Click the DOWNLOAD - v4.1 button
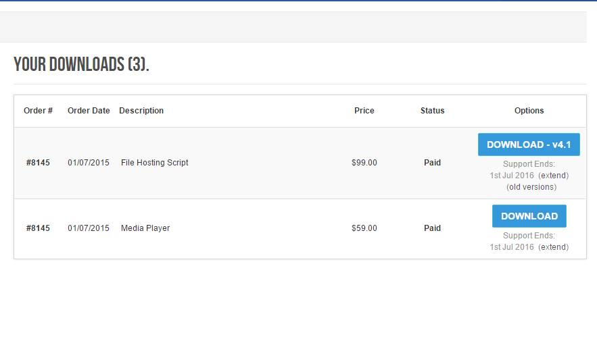Image resolution: width=597 pixels, height=364 pixels. coord(529,145)
